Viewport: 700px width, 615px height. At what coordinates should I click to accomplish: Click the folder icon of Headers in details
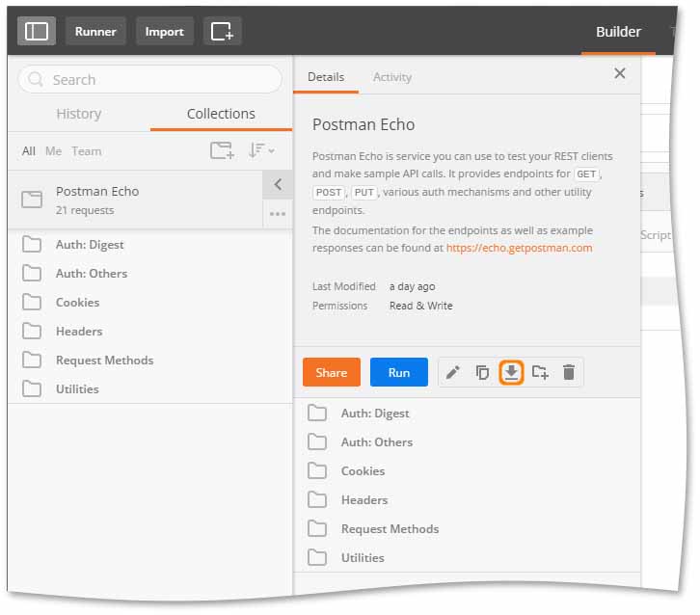317,500
